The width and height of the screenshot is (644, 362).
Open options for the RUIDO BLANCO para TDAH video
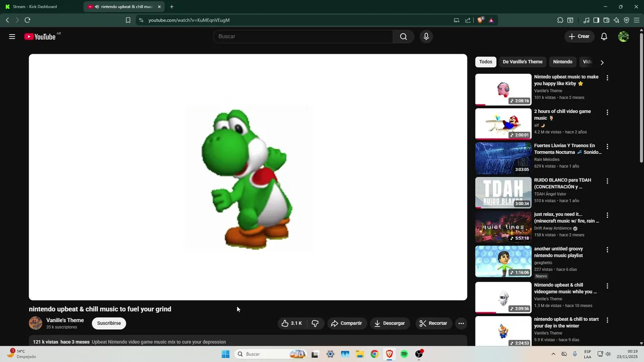[x=607, y=180]
